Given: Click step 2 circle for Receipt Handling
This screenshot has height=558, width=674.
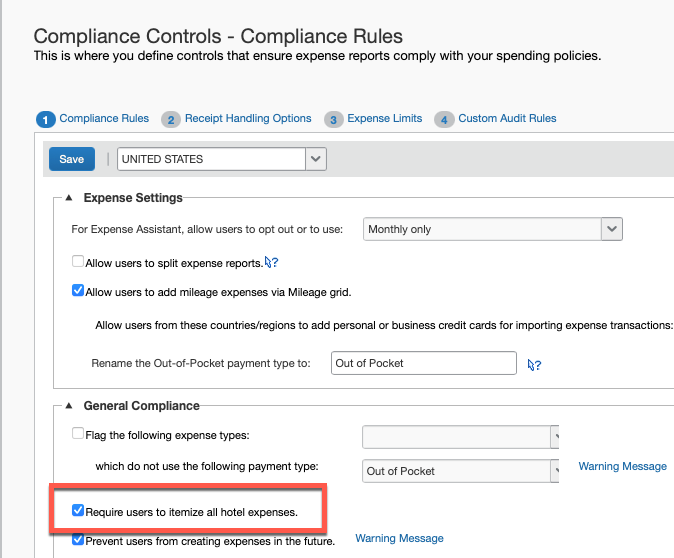Looking at the screenshot, I should (171, 119).
